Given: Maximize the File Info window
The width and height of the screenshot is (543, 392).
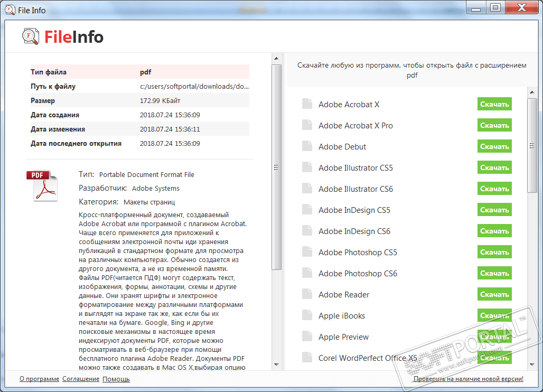Looking at the screenshot, I should 495,7.
